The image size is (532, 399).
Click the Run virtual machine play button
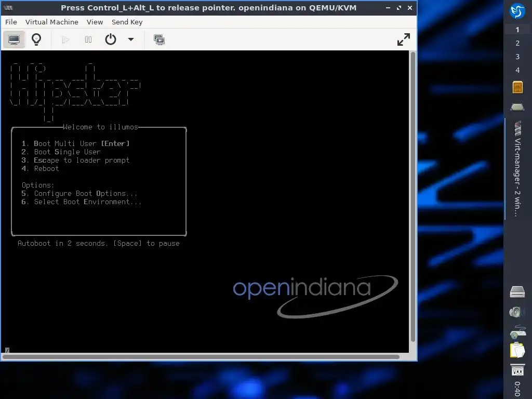(x=65, y=39)
